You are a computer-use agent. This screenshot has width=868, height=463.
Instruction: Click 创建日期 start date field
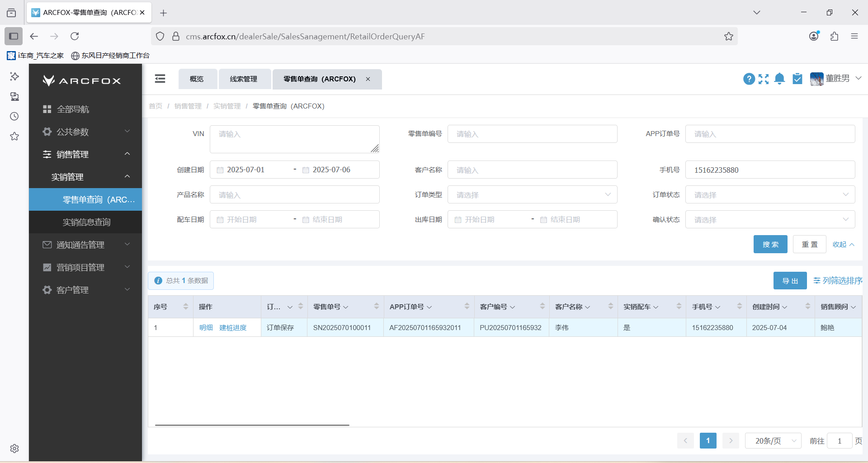tap(252, 170)
